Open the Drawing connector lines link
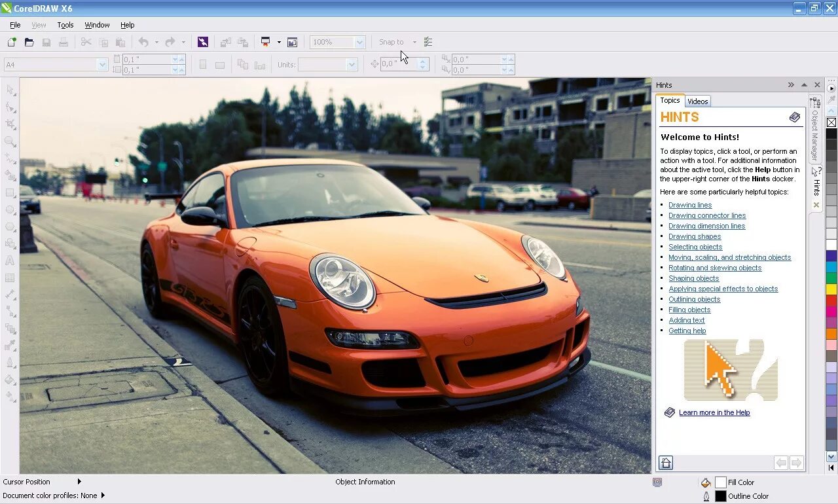Viewport: 838px width, 504px height. pos(707,215)
